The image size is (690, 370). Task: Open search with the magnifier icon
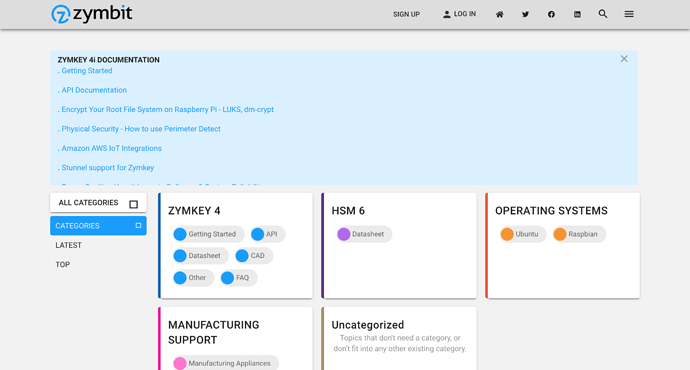click(x=603, y=14)
